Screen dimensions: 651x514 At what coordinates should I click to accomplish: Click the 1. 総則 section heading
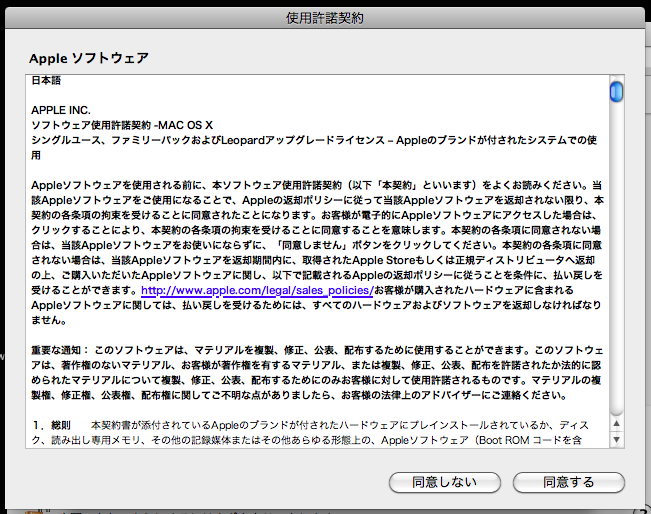(x=52, y=425)
